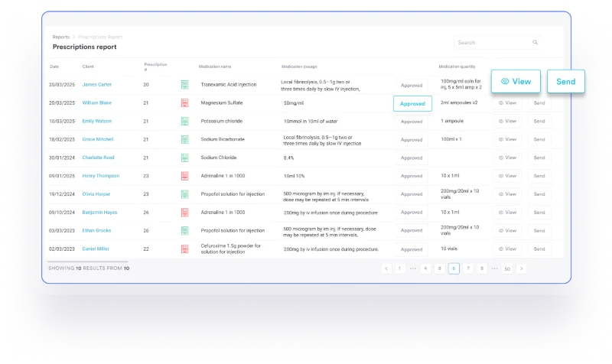
Task: Click the green document icon in Charlotte Reed's row
Action: pyautogui.click(x=184, y=158)
